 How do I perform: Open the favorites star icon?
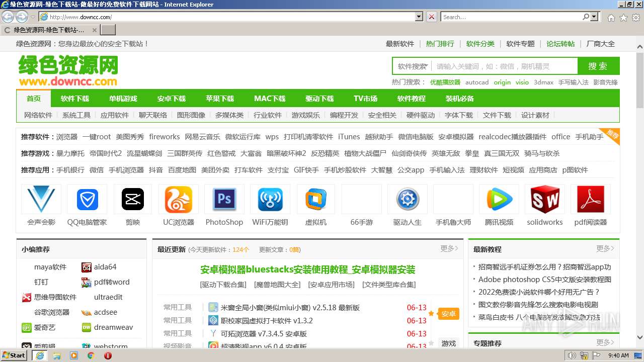coord(623,17)
